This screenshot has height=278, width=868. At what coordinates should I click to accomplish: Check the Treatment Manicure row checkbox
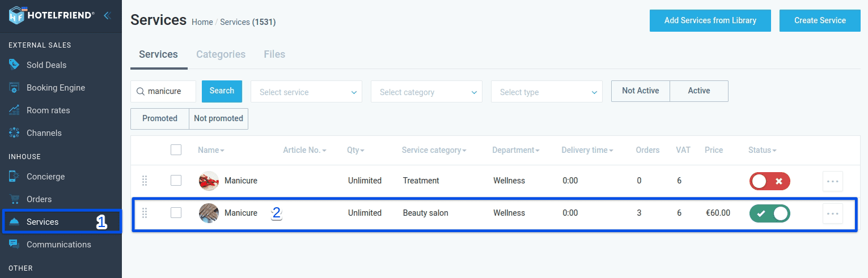(x=176, y=180)
